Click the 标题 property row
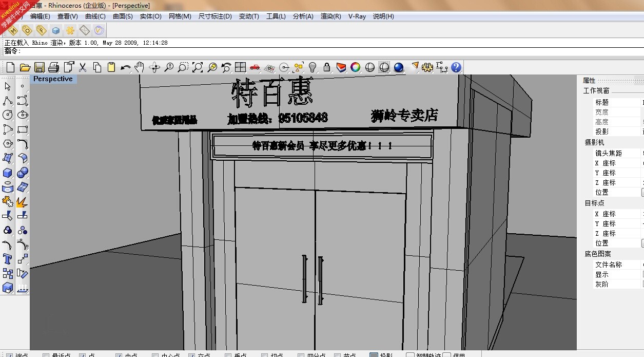The width and height of the screenshot is (644, 357). tap(618, 102)
